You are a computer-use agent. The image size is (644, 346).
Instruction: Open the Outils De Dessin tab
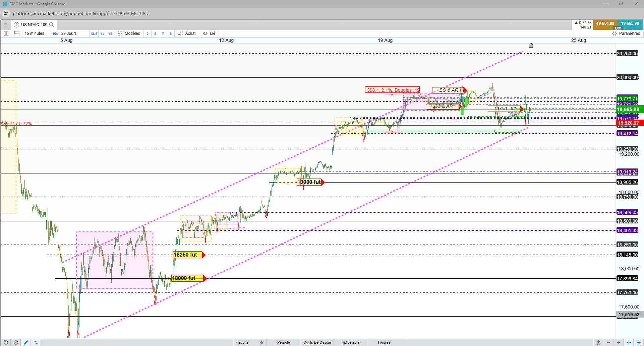(x=317, y=342)
